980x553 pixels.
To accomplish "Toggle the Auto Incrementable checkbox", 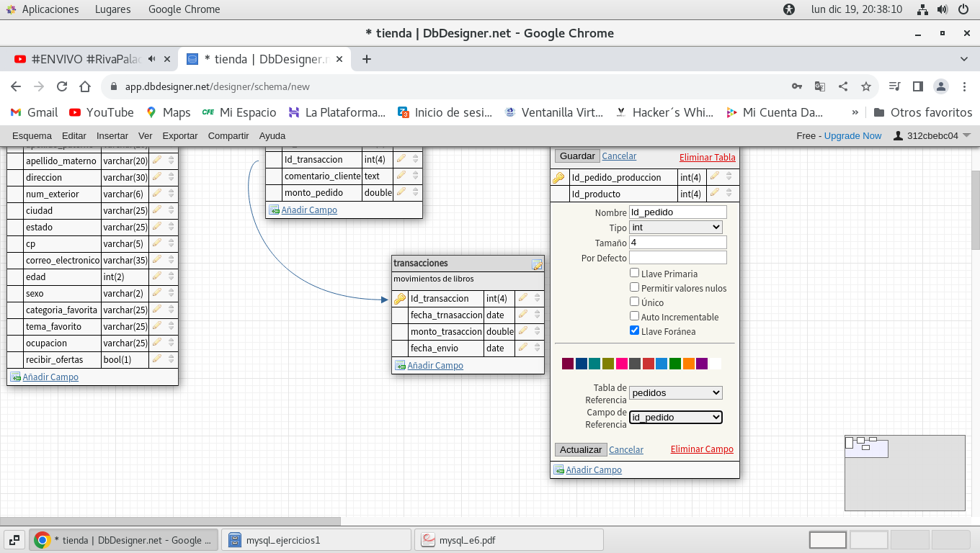I will pyautogui.click(x=634, y=316).
